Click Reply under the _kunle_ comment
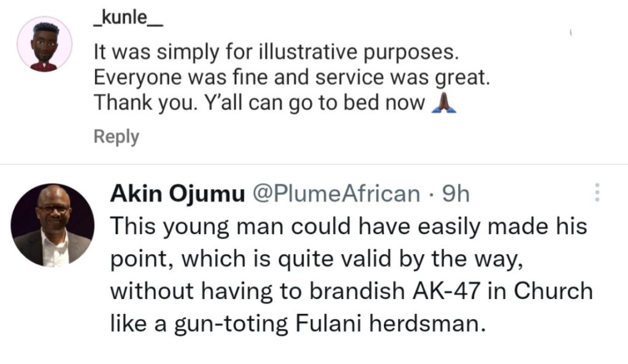 coord(116,137)
